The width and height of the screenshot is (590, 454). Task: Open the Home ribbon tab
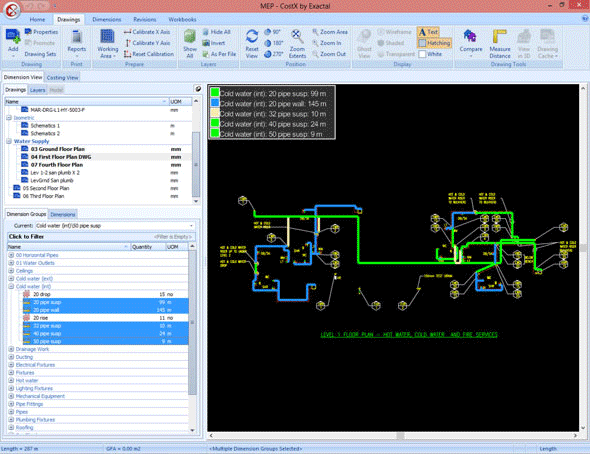tap(37, 20)
